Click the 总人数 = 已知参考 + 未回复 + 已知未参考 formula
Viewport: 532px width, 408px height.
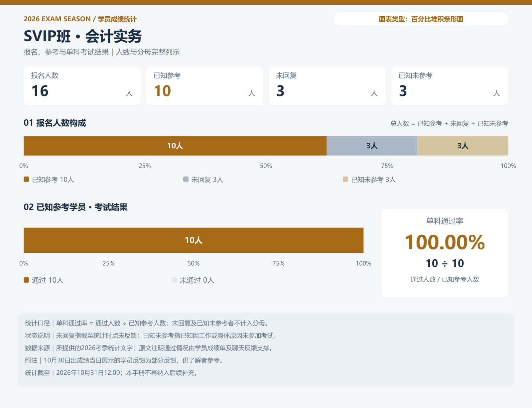coord(449,124)
